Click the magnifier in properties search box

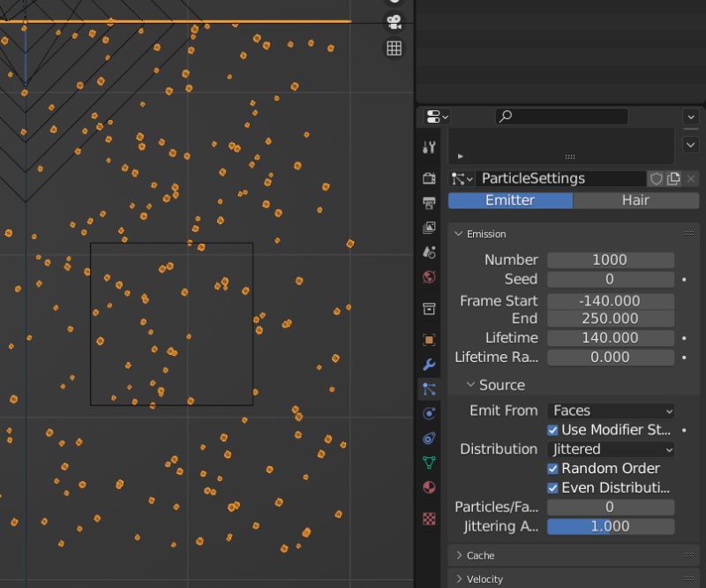point(506,117)
